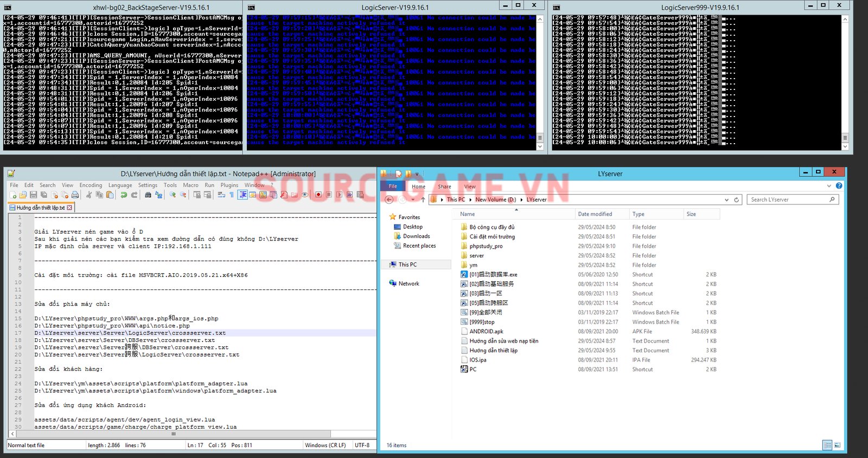Sort files by the Date modified column

[x=595, y=214]
